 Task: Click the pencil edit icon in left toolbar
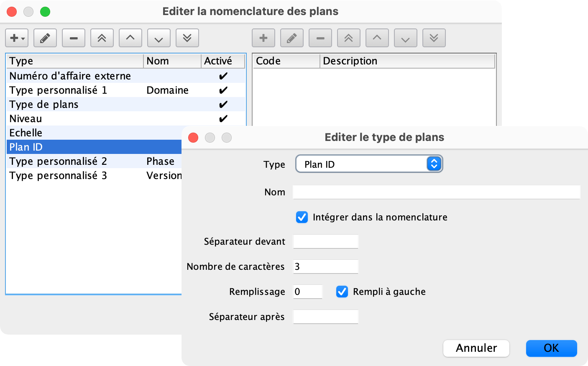(45, 38)
